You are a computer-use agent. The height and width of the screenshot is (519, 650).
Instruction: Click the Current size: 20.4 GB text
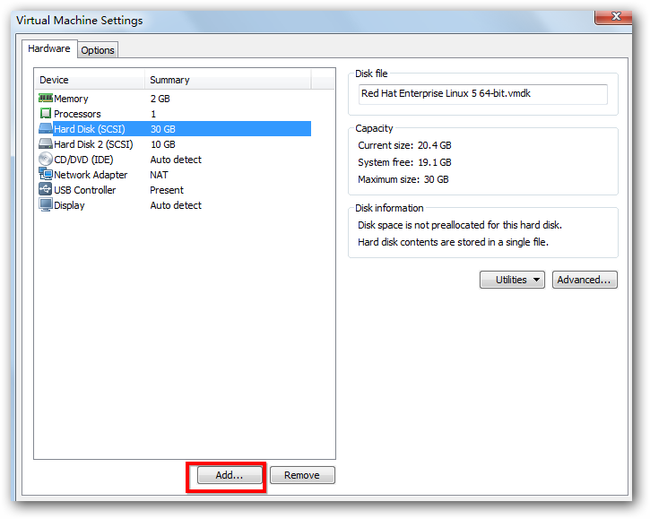(x=405, y=146)
